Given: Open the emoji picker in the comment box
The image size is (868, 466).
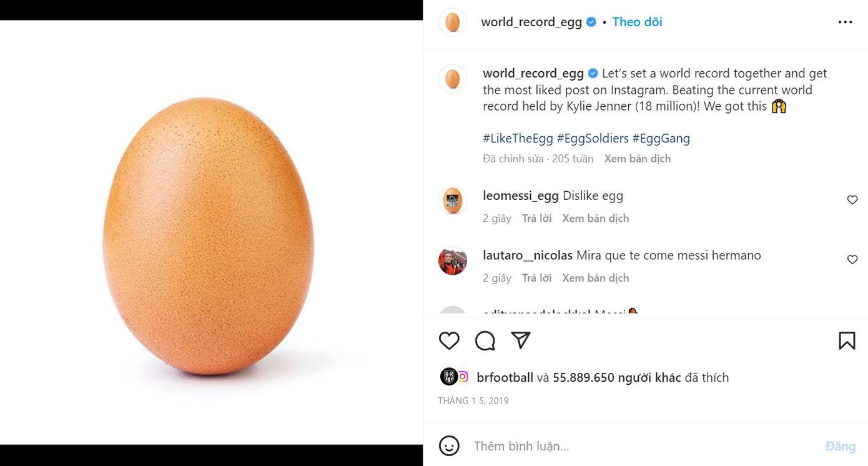Looking at the screenshot, I should (x=448, y=446).
